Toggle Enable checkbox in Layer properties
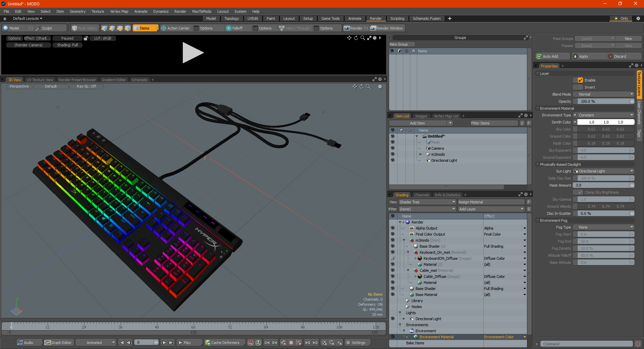The height and width of the screenshot is (349, 644). click(x=580, y=80)
